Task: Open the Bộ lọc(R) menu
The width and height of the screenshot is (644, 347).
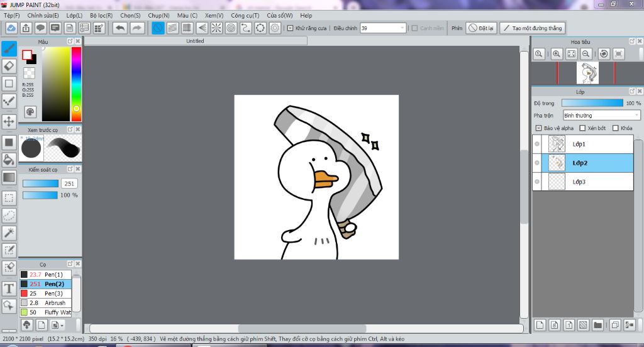Action: tap(101, 15)
